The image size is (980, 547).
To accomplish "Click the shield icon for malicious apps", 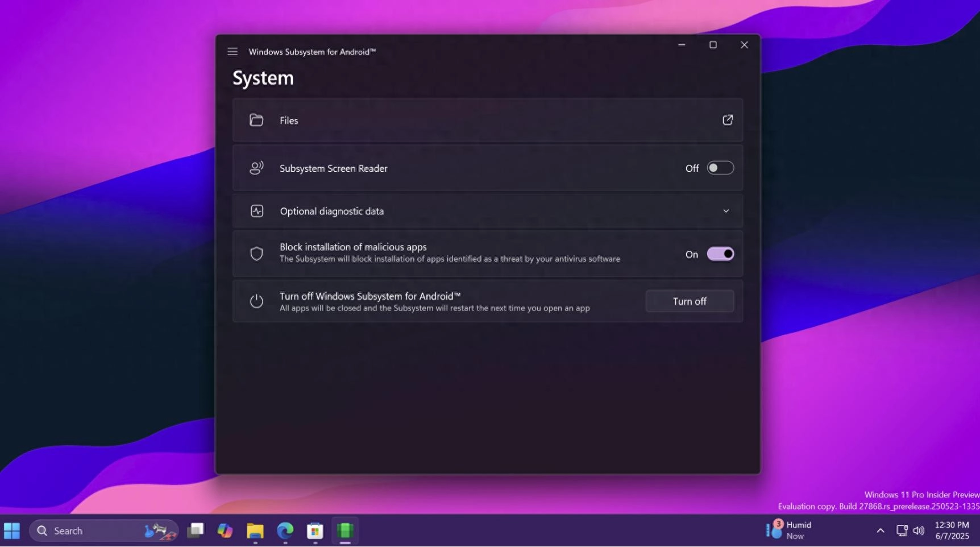I will coord(256,254).
